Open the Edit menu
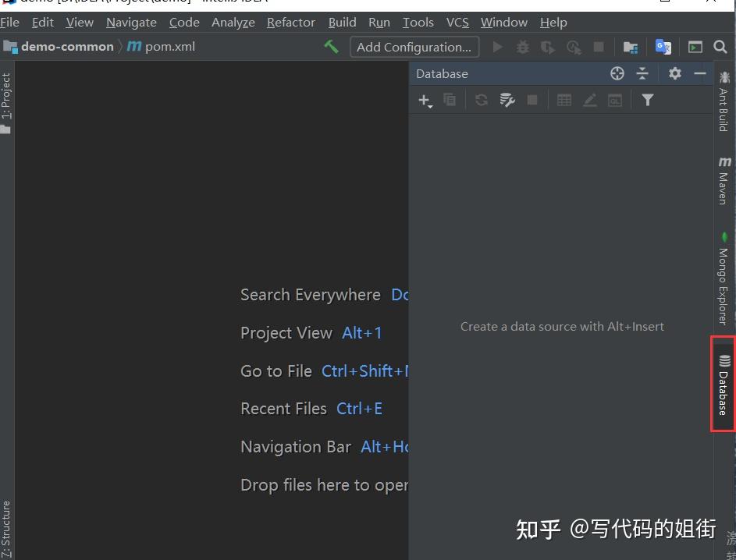Image resolution: width=736 pixels, height=560 pixels. coord(43,22)
